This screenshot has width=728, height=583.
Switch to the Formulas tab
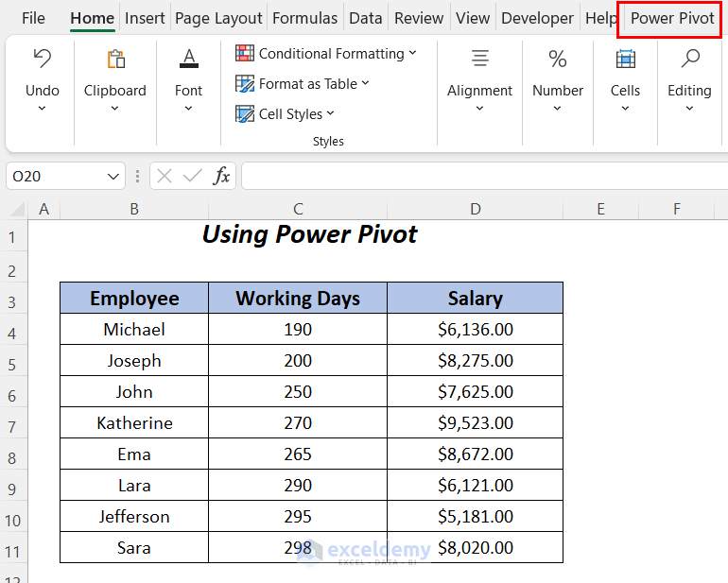click(x=305, y=18)
